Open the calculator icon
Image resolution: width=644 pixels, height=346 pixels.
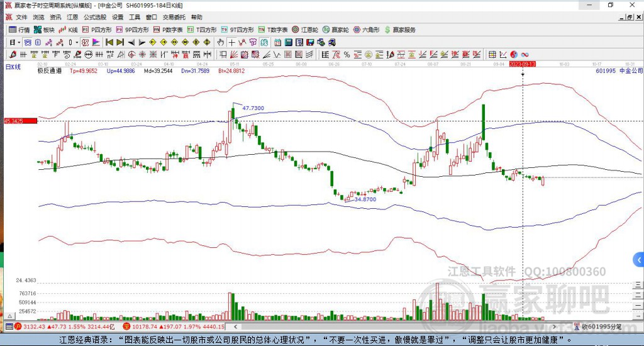[x=288, y=42]
